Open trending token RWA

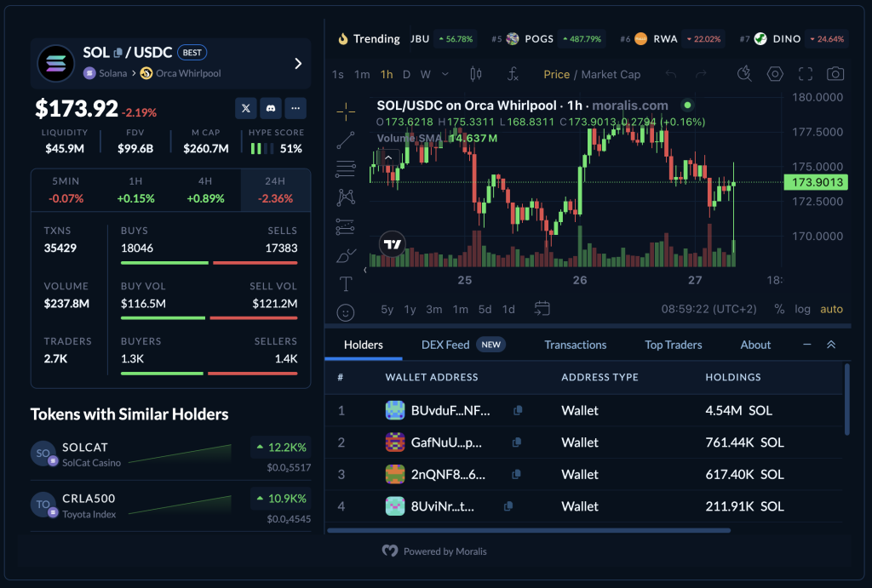(x=671, y=39)
